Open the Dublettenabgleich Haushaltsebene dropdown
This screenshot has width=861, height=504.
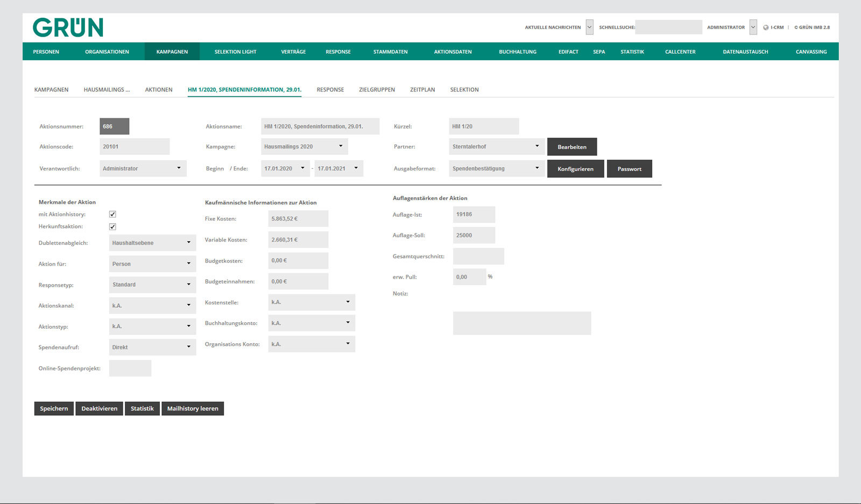(152, 243)
